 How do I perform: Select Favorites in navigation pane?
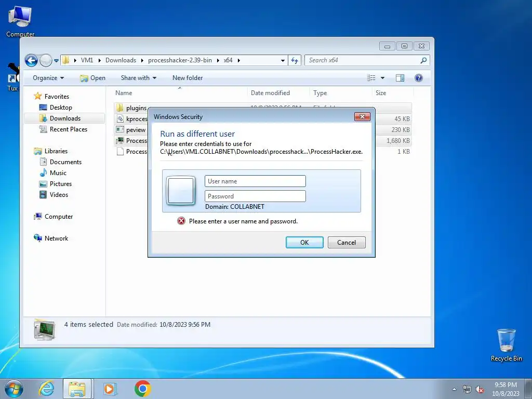click(57, 97)
